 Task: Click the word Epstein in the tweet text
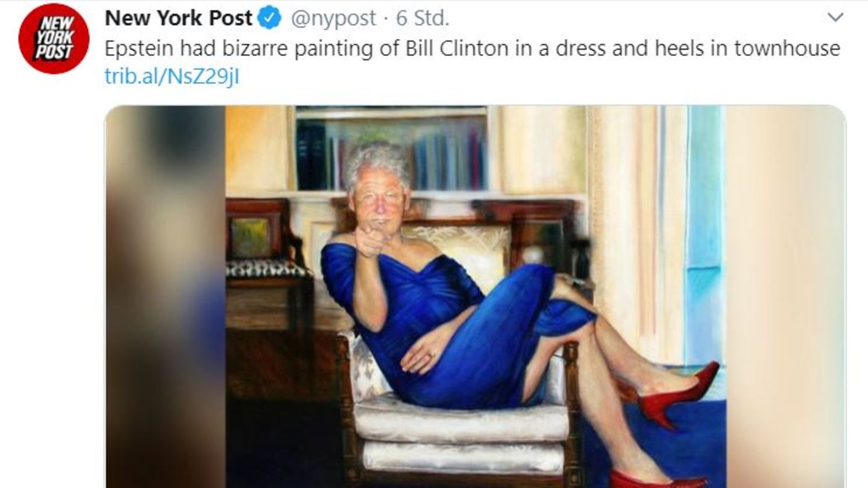click(140, 49)
